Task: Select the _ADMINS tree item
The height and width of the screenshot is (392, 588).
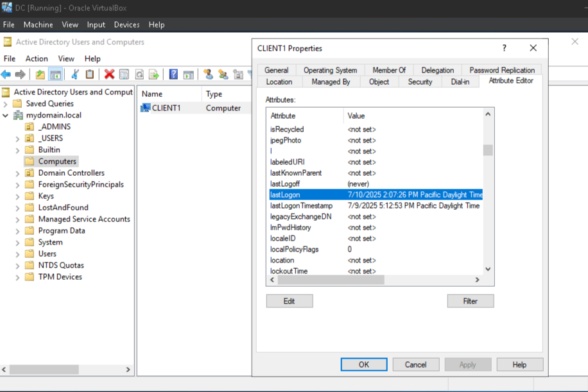Action: click(x=54, y=126)
